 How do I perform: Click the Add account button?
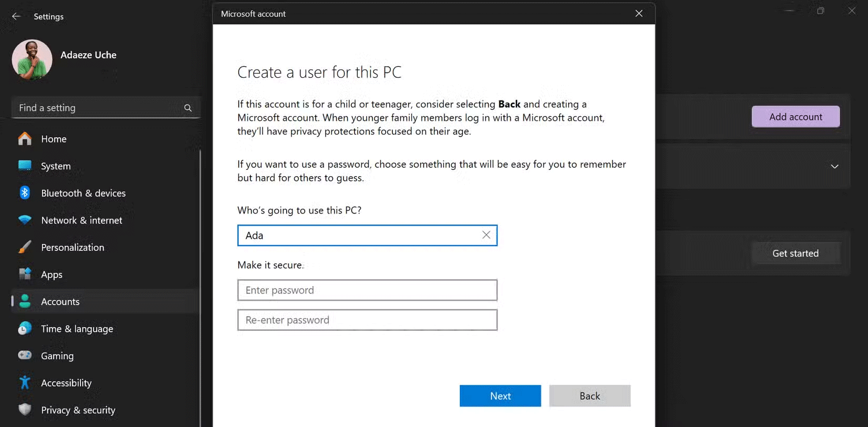(795, 117)
